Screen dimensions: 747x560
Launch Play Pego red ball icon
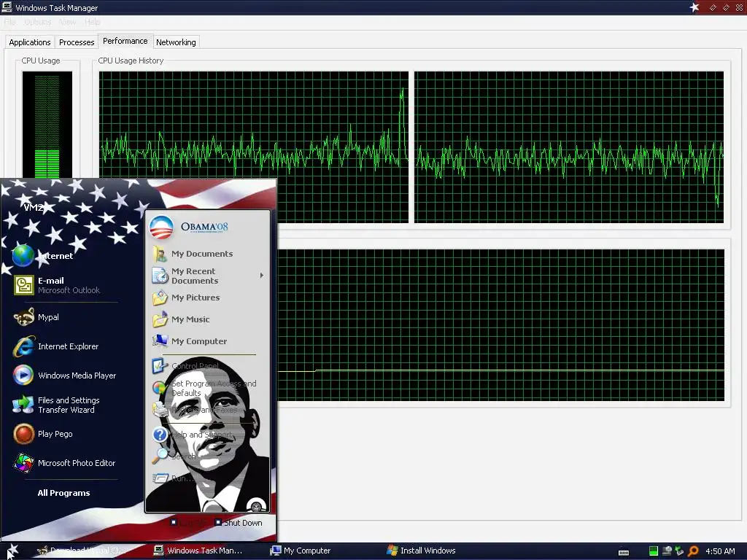pyautogui.click(x=23, y=434)
